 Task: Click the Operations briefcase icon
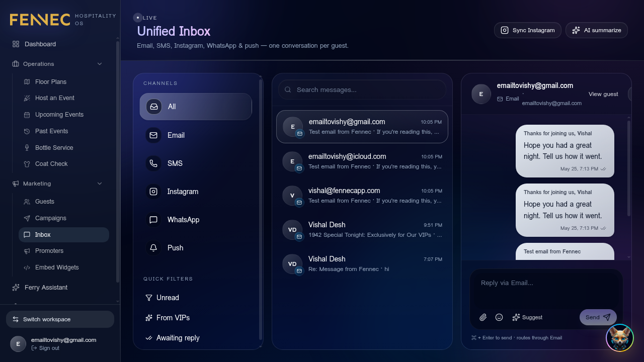16,64
